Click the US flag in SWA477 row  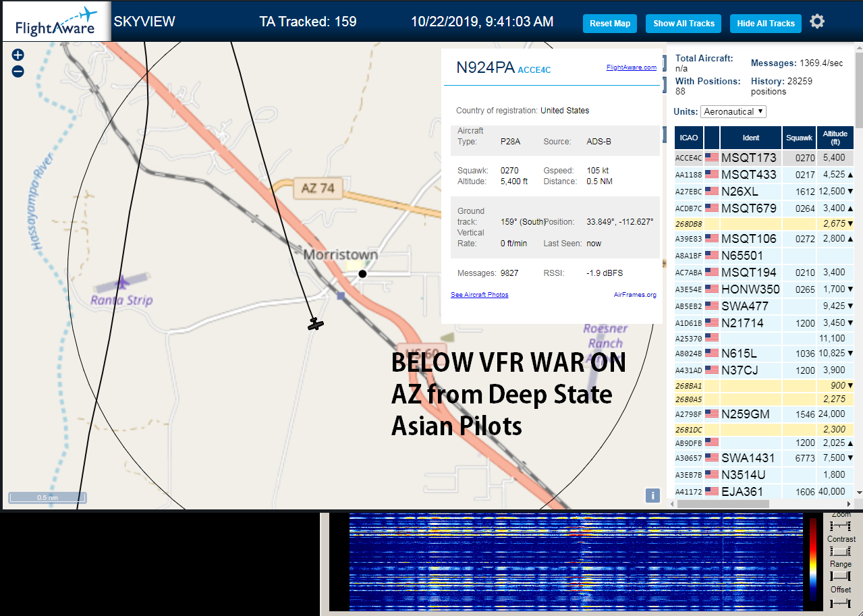coord(712,306)
